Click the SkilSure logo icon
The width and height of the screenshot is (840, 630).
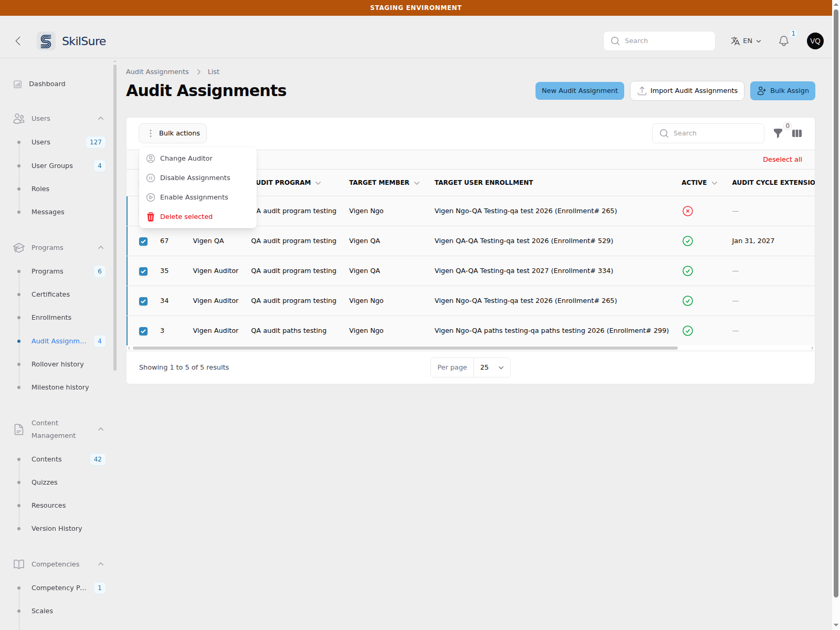click(46, 41)
